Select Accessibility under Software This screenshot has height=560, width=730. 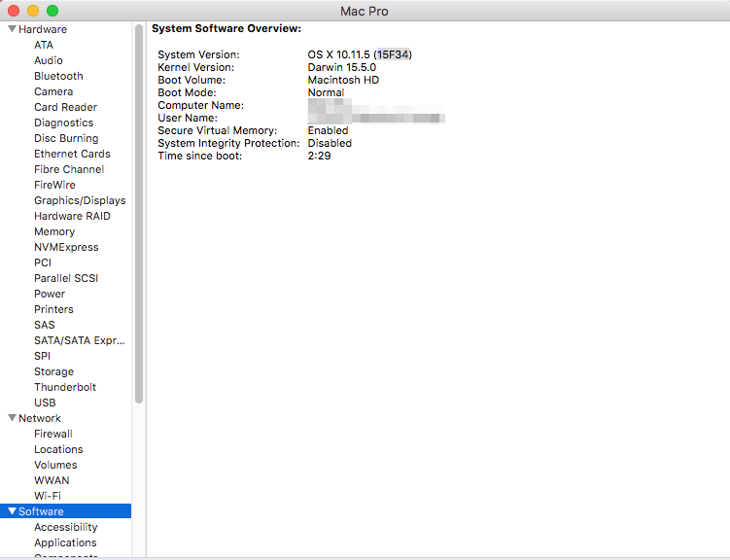click(66, 527)
